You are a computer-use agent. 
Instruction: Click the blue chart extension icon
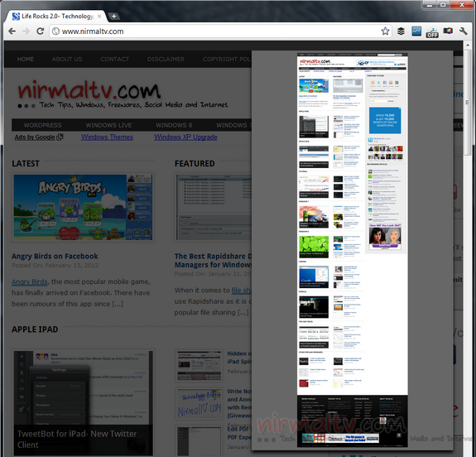coord(416,31)
